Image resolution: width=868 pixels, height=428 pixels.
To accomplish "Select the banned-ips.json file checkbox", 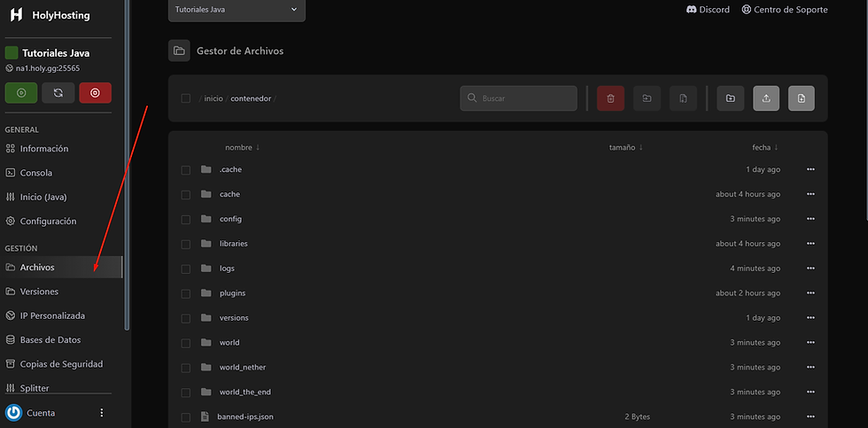I will (186, 417).
